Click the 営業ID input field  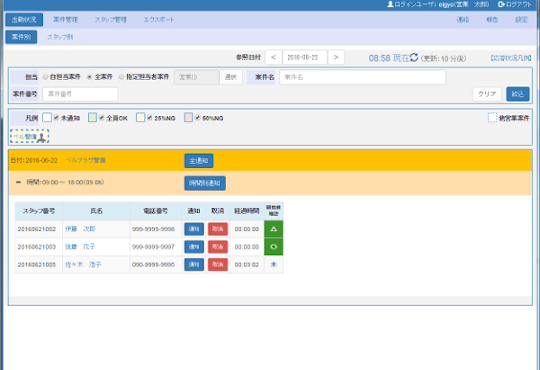(197, 77)
